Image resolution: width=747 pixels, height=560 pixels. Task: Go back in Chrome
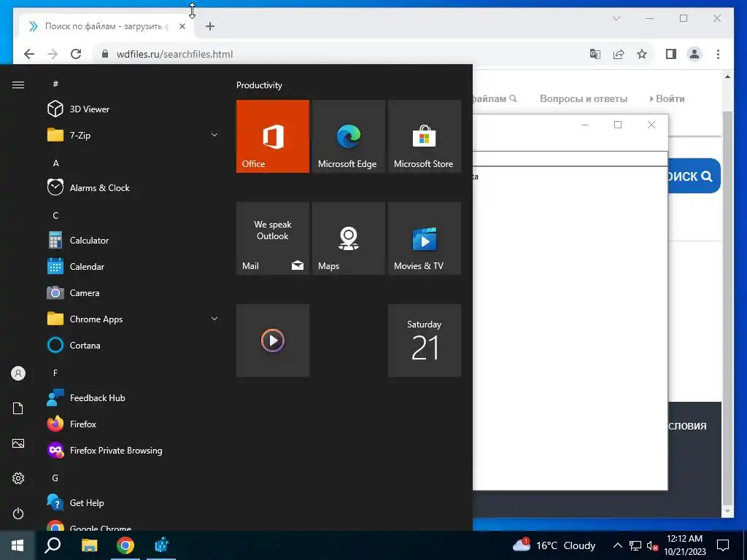pos(29,54)
